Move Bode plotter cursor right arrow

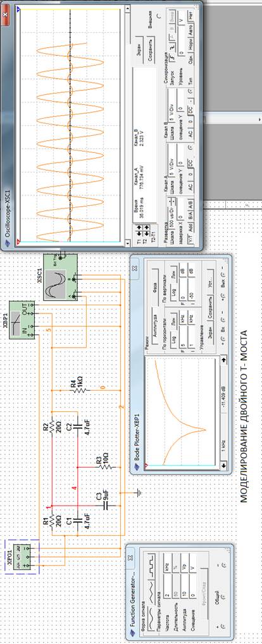coord(224,359)
